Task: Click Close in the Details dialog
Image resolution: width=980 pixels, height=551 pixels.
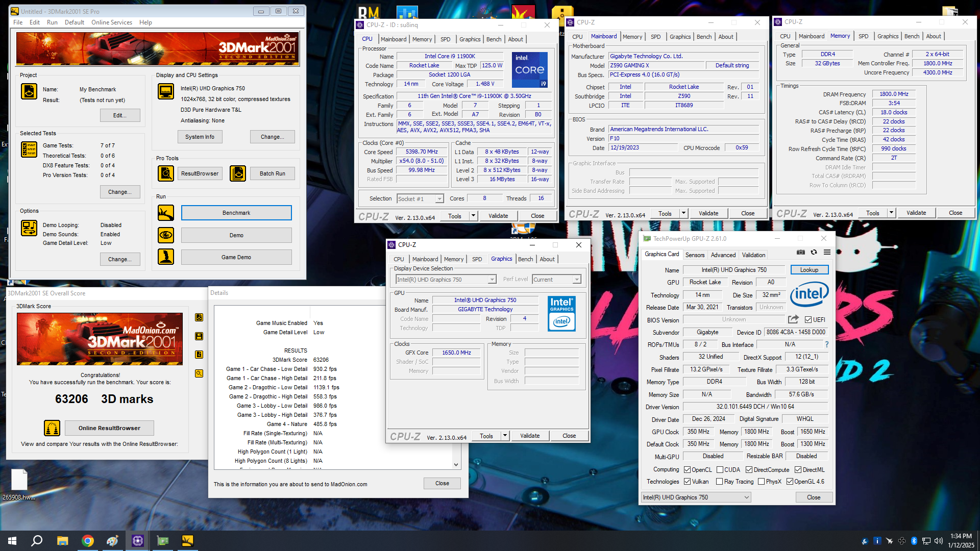Action: coord(442,483)
